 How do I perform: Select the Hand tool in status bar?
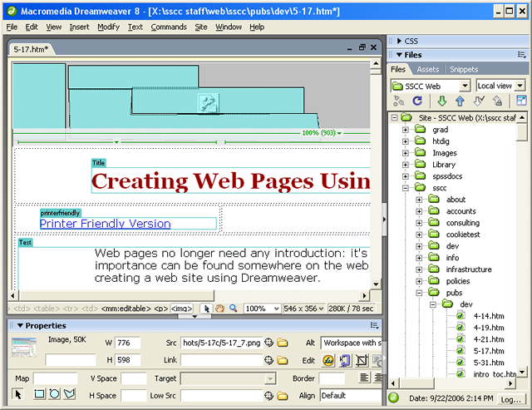coord(219,309)
